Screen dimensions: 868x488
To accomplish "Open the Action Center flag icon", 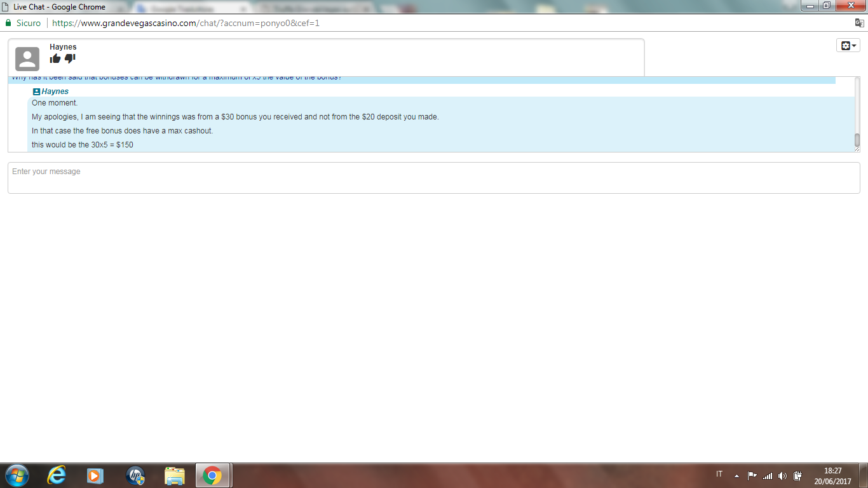I will [x=752, y=475].
